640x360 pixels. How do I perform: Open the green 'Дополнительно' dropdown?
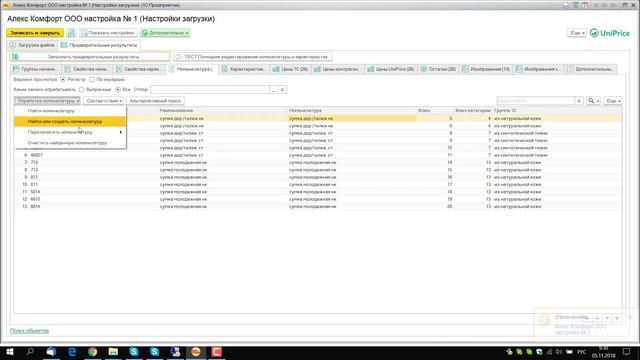click(x=165, y=33)
